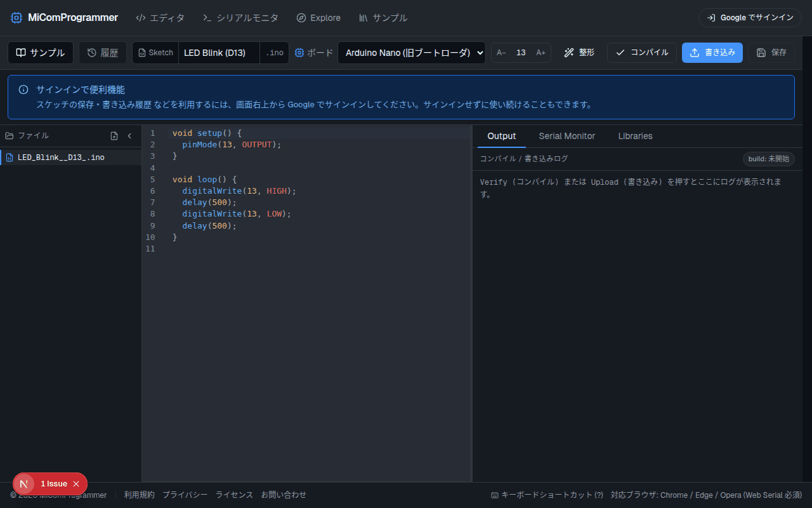Click the build: 未開始 status badge

tap(769, 159)
